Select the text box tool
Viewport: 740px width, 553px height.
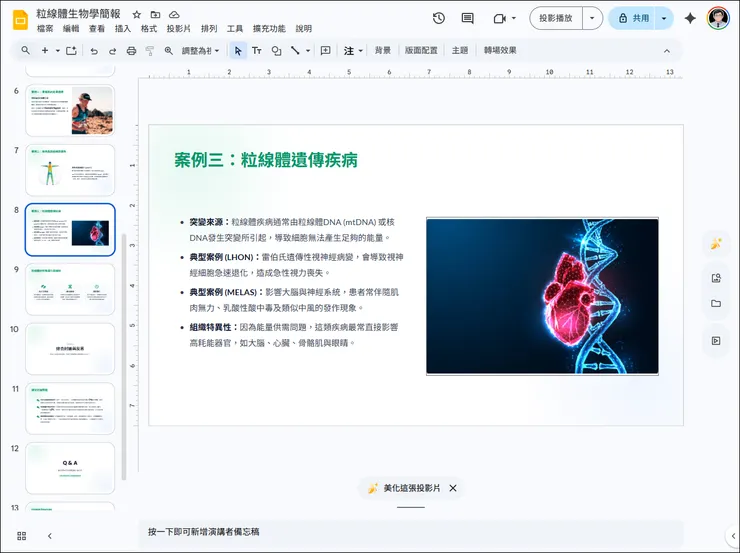(256, 50)
